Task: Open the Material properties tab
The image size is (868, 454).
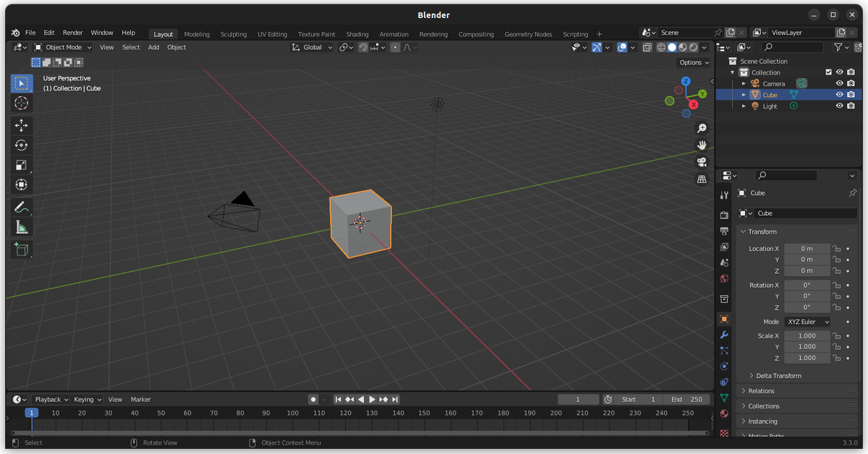Action: (x=724, y=413)
